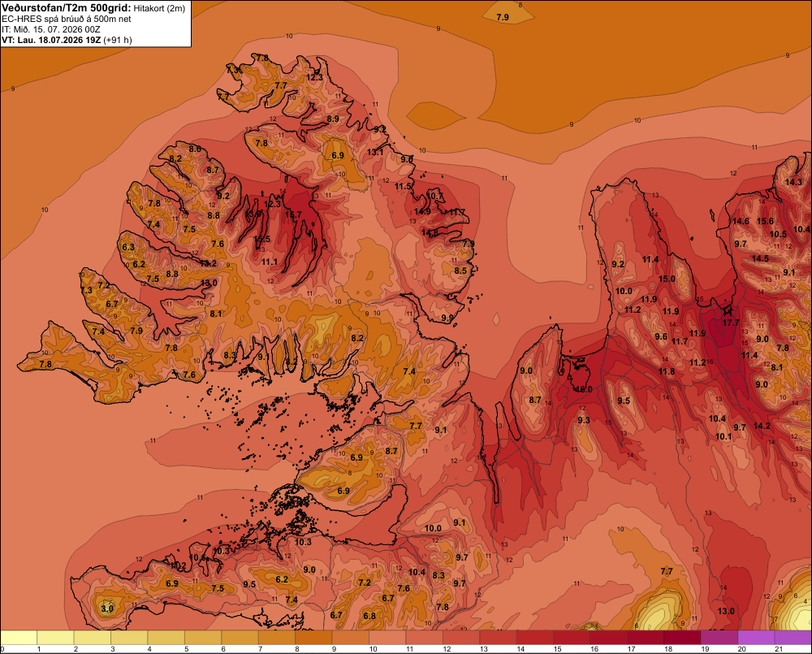Click the 11.5 temperature label
The image size is (812, 654).
coord(403,187)
